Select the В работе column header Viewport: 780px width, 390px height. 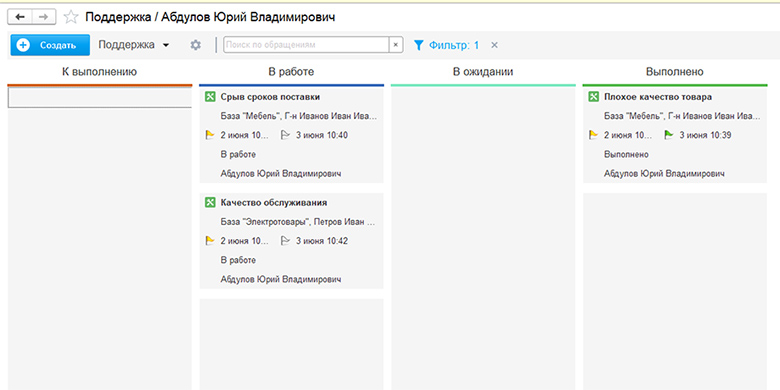(x=292, y=72)
